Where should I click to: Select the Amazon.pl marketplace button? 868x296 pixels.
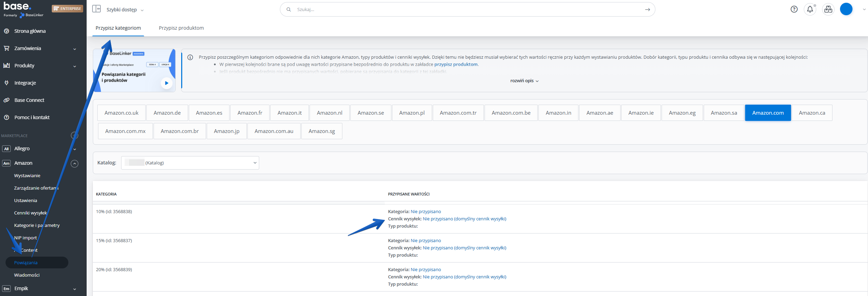(x=412, y=113)
